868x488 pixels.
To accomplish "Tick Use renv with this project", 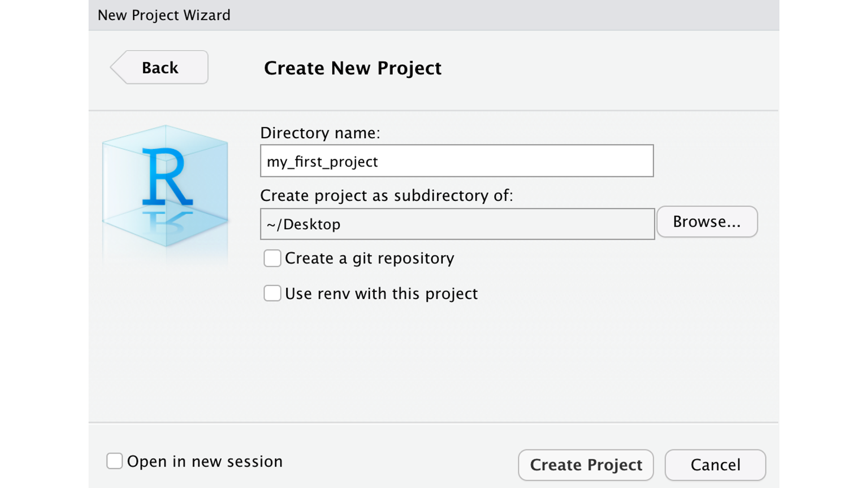I will pyautogui.click(x=272, y=293).
